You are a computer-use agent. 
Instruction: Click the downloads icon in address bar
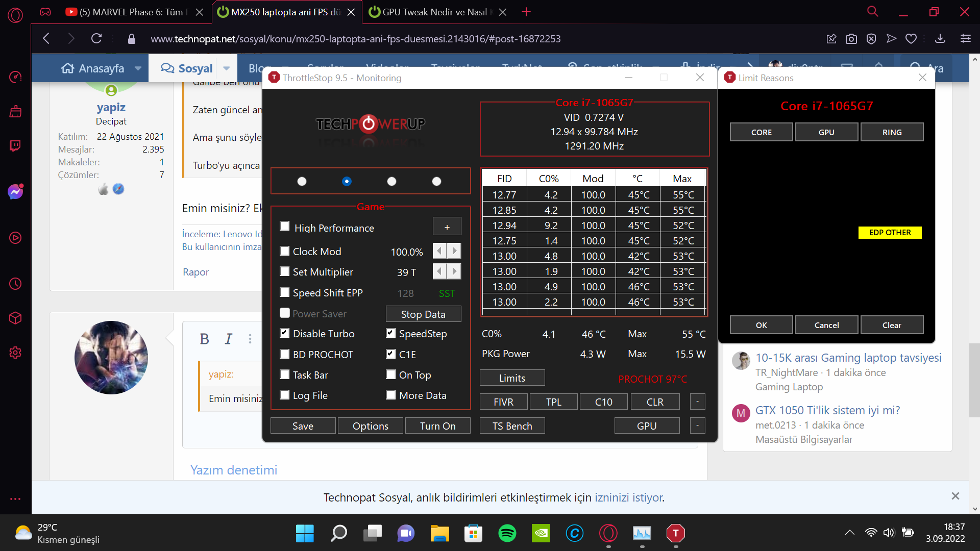pos(940,39)
